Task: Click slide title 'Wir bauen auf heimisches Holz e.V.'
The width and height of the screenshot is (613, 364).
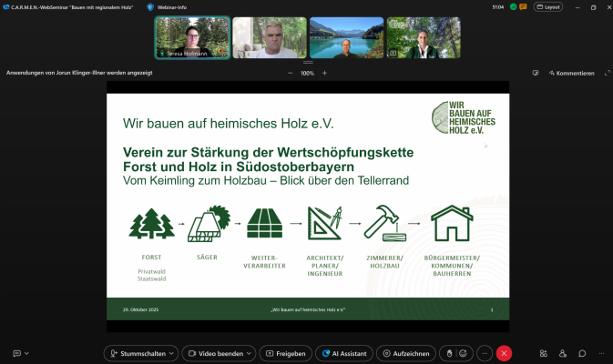Action: (229, 124)
